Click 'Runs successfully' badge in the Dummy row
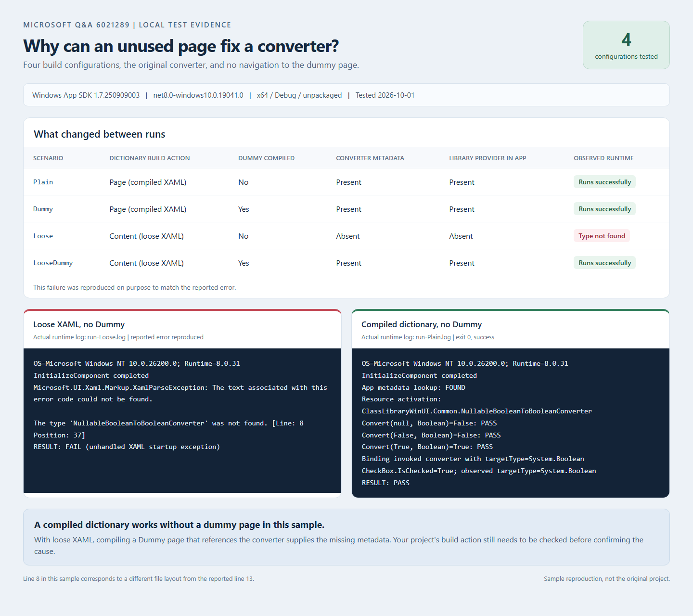 click(604, 209)
